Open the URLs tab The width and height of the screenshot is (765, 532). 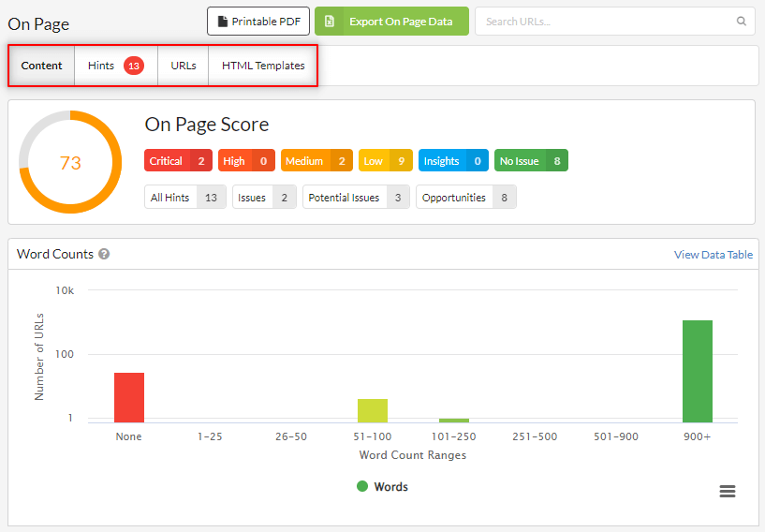point(184,66)
